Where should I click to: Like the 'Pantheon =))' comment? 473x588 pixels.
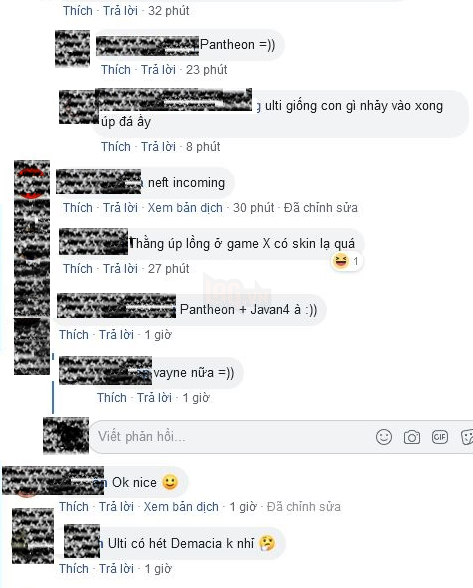tap(116, 70)
